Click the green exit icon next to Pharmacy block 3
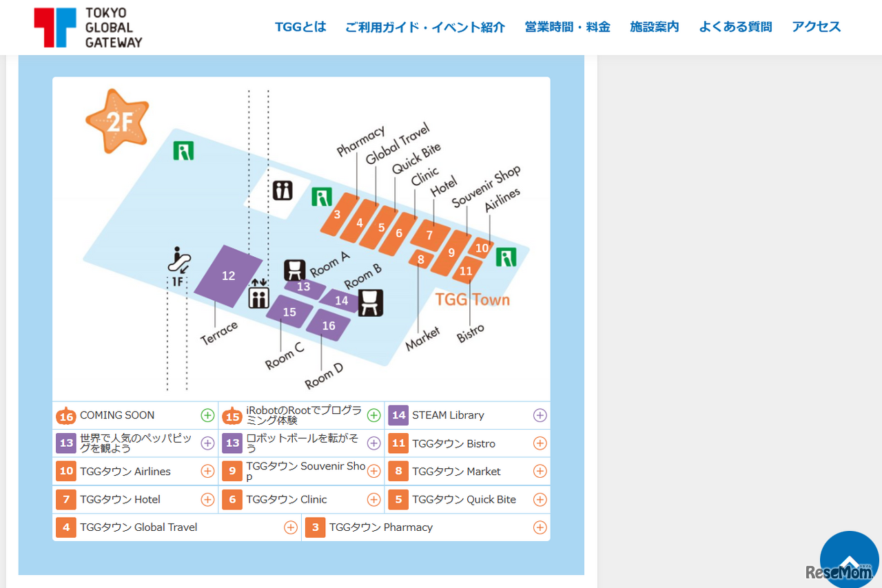882x588 pixels. click(x=322, y=197)
